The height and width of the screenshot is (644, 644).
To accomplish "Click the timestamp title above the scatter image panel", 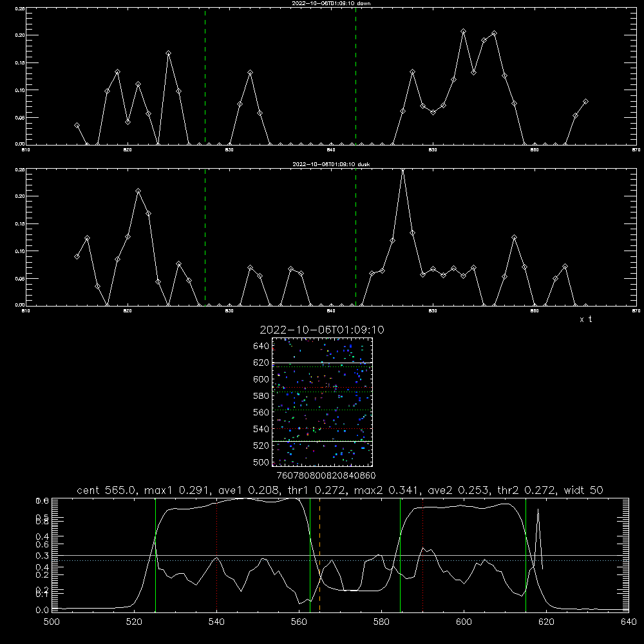I will pos(321,330).
